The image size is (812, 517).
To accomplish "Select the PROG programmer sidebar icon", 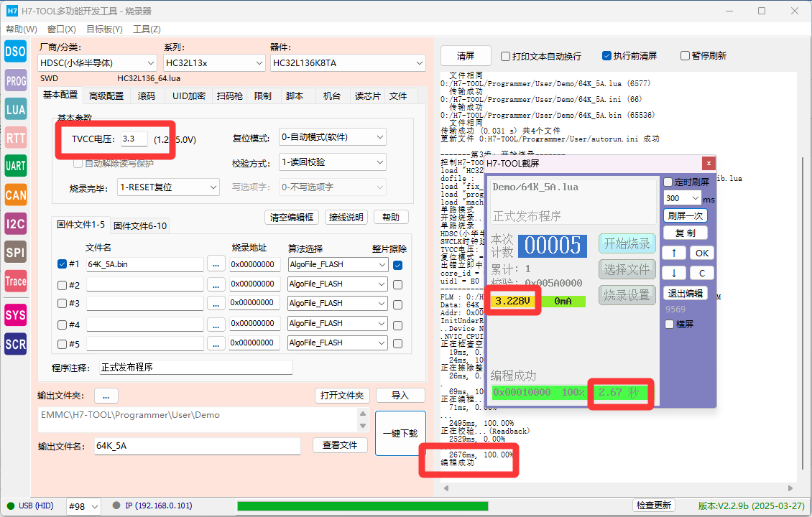I will [x=16, y=80].
